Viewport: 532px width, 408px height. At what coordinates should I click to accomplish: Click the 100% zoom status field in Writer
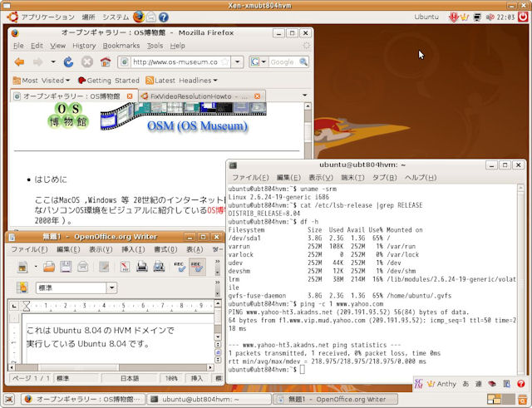point(171,378)
